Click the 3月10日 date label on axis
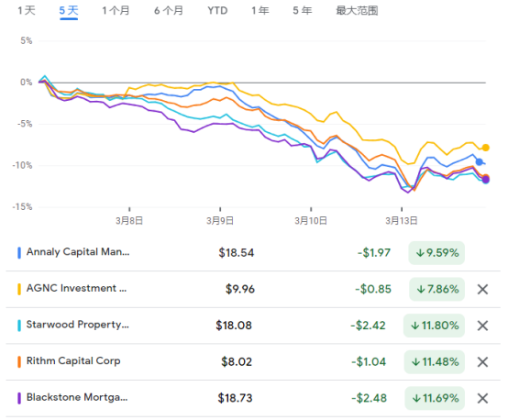This screenshot has width=508, height=420. click(x=311, y=221)
